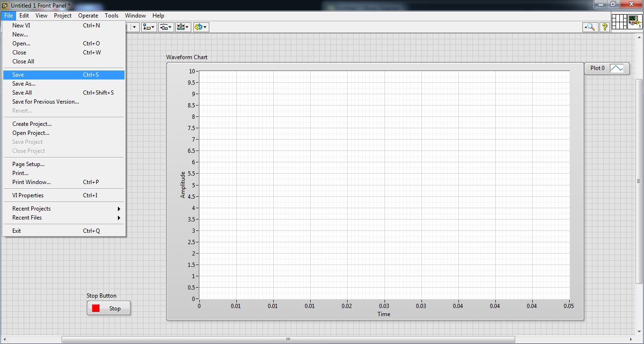Open the Help menu
644x344 pixels.
[x=158, y=16]
